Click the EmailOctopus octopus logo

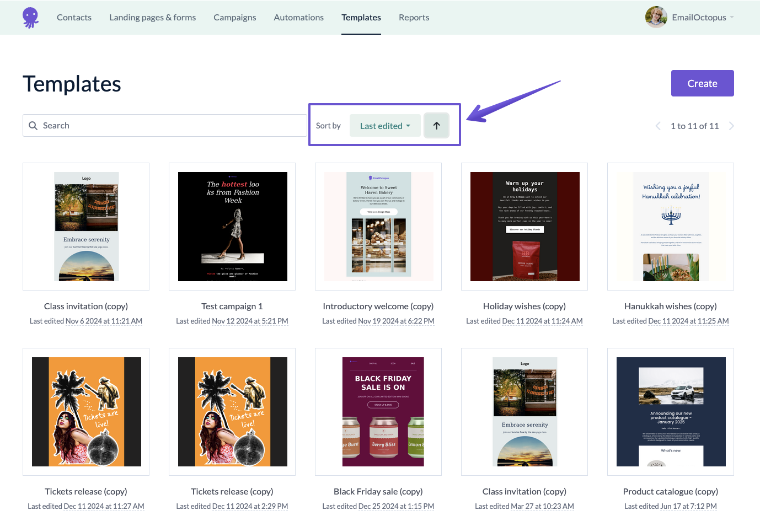click(30, 18)
